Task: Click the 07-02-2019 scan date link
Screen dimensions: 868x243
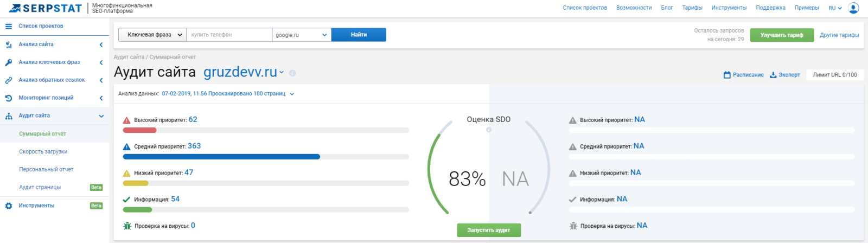Action: click(224, 94)
